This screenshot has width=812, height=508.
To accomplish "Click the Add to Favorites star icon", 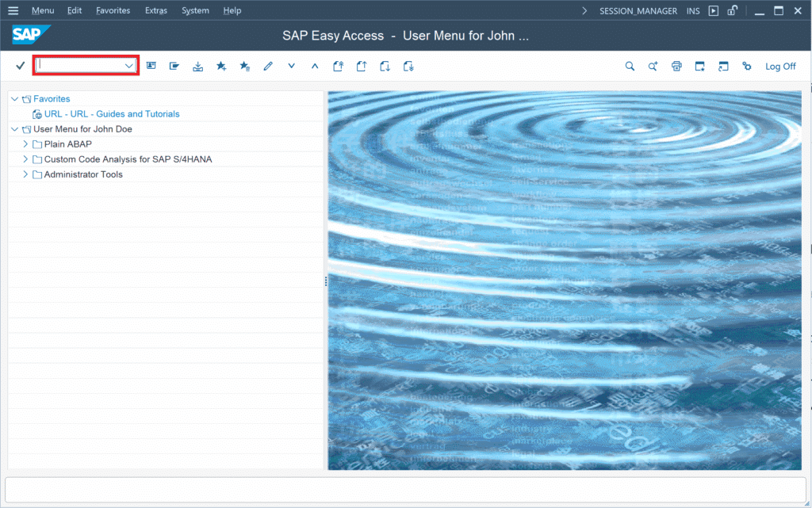I will coord(221,67).
